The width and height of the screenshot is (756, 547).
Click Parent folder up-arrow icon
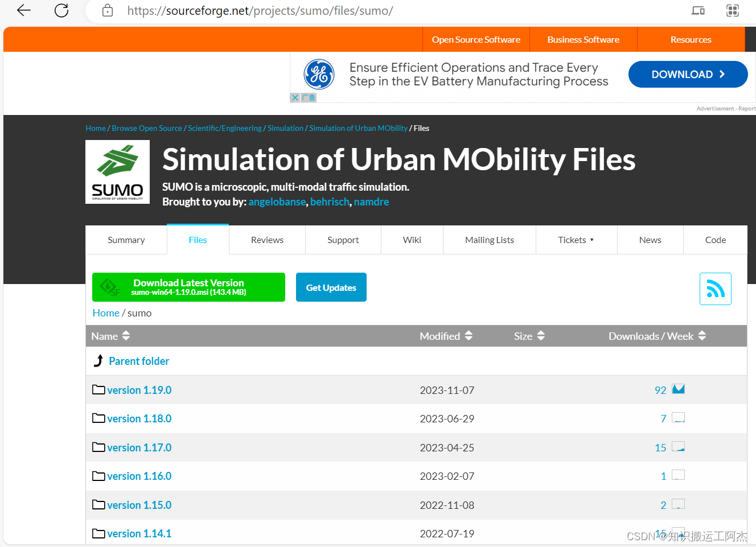click(x=98, y=361)
